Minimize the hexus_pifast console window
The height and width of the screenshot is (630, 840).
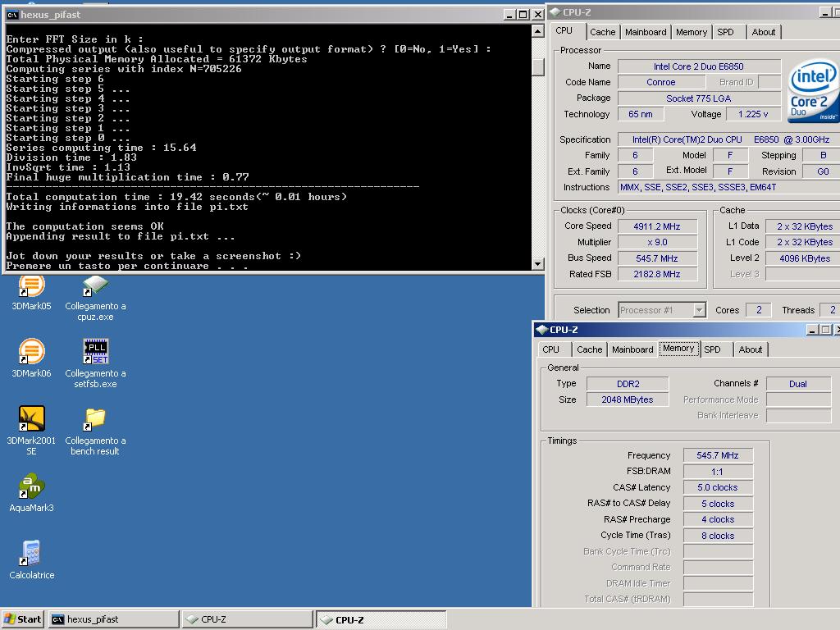[510, 15]
